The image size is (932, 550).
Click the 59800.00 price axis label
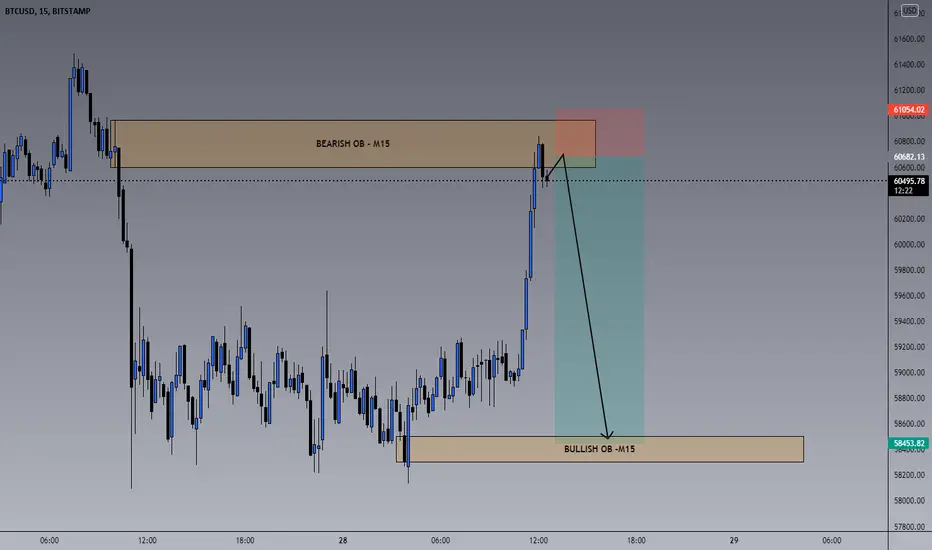tap(909, 270)
